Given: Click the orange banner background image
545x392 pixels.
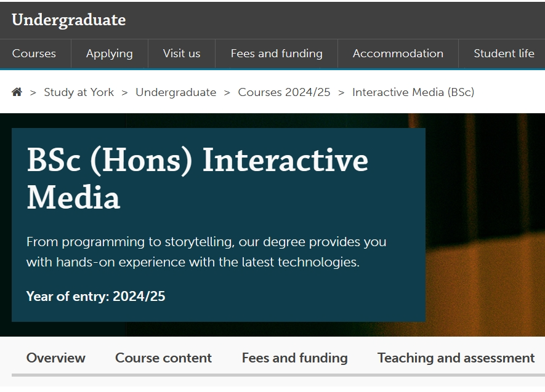Looking at the screenshot, I should [485, 225].
